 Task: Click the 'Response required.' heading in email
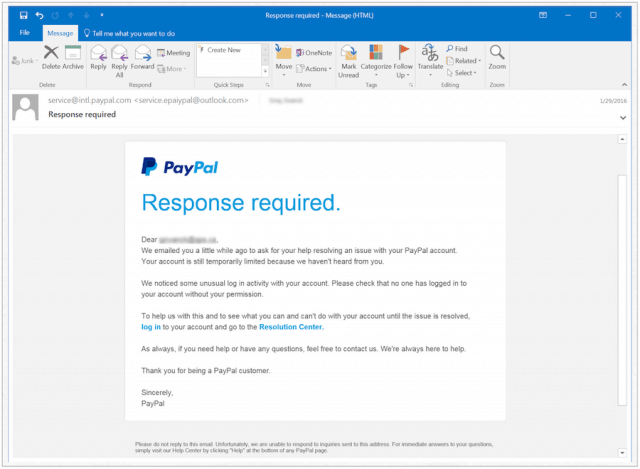click(241, 203)
